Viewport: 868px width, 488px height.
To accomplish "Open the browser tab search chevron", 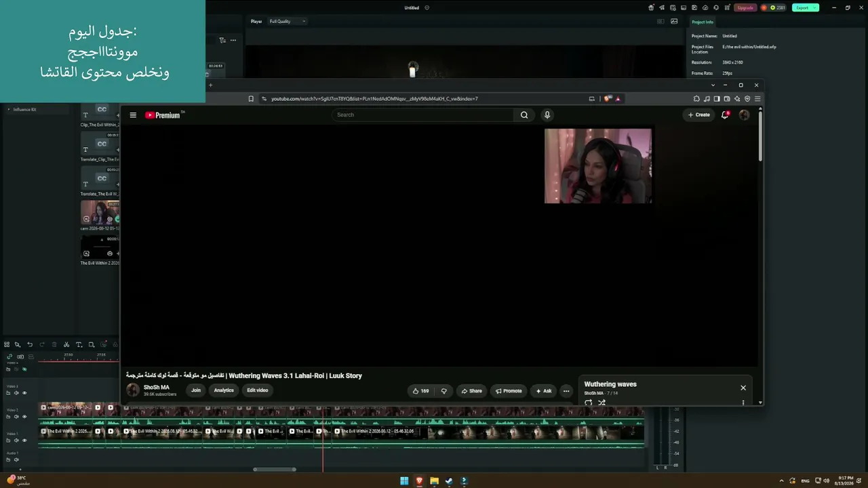I will click(713, 85).
